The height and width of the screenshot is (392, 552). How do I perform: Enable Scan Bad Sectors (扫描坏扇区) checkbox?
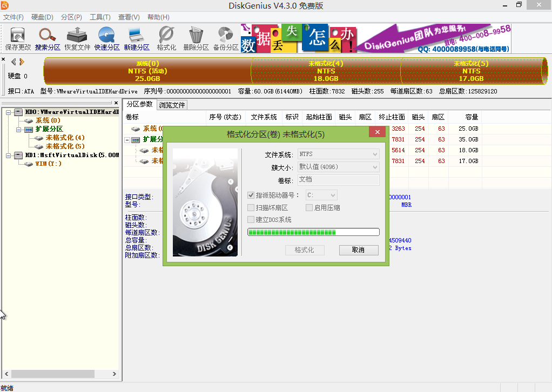click(x=251, y=208)
